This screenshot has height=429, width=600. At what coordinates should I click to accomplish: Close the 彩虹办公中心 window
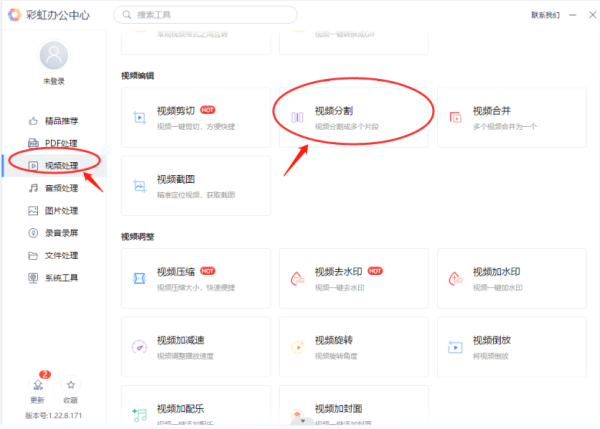(x=592, y=15)
